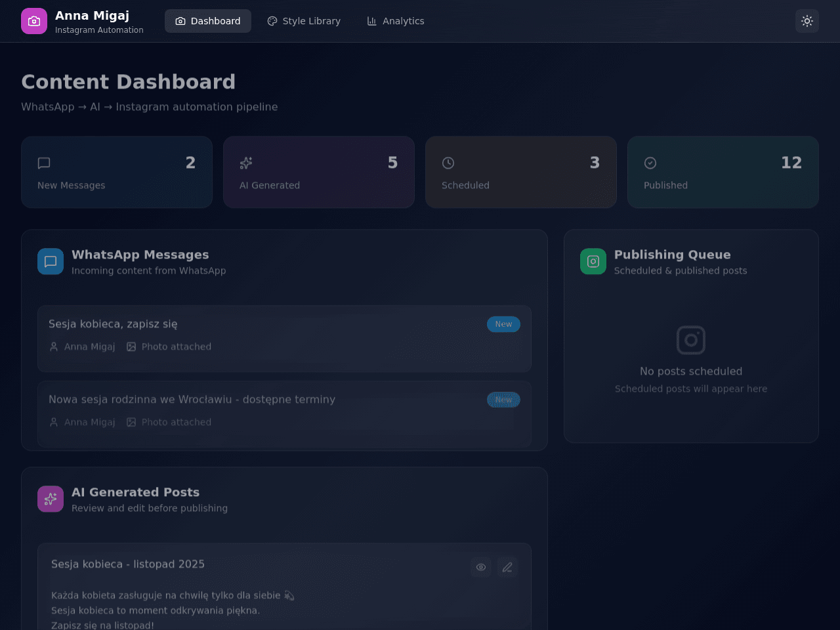The width and height of the screenshot is (840, 630).
Task: Click 'Incoming content from WhatsApp' subtitle
Action: (x=148, y=270)
